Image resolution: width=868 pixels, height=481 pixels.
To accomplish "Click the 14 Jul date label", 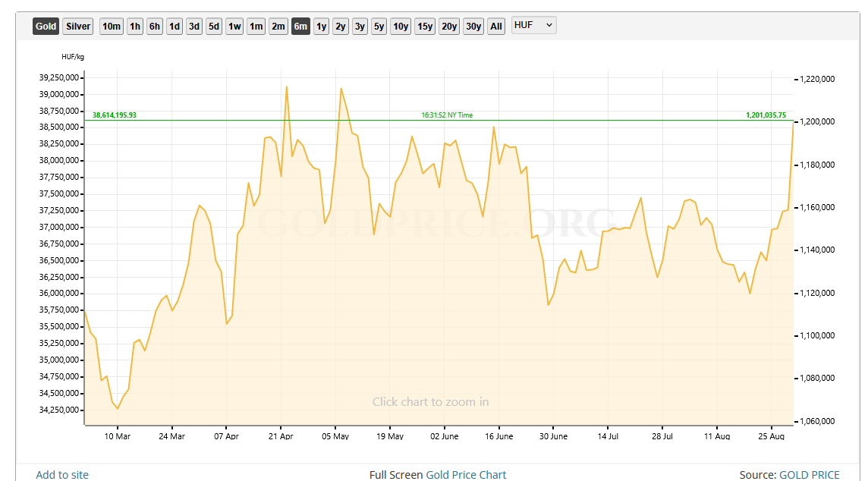I will click(x=608, y=436).
